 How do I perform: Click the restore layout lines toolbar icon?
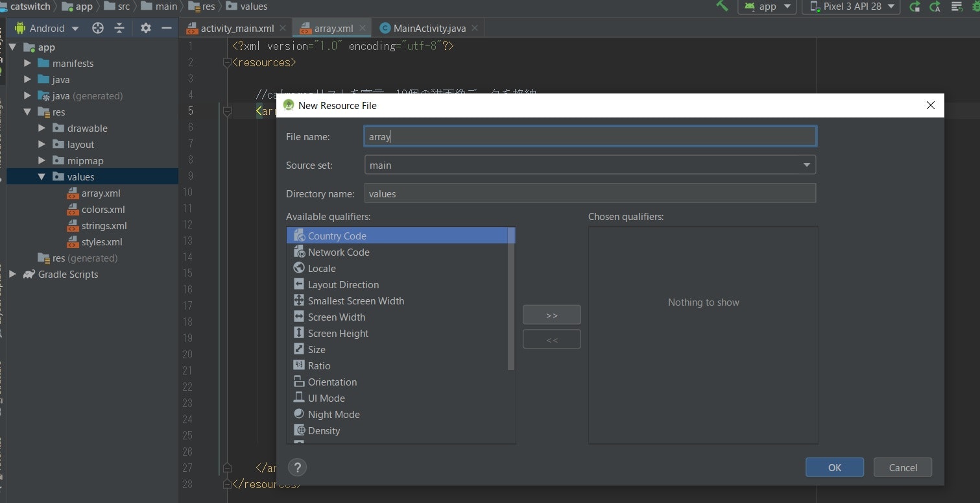click(957, 6)
